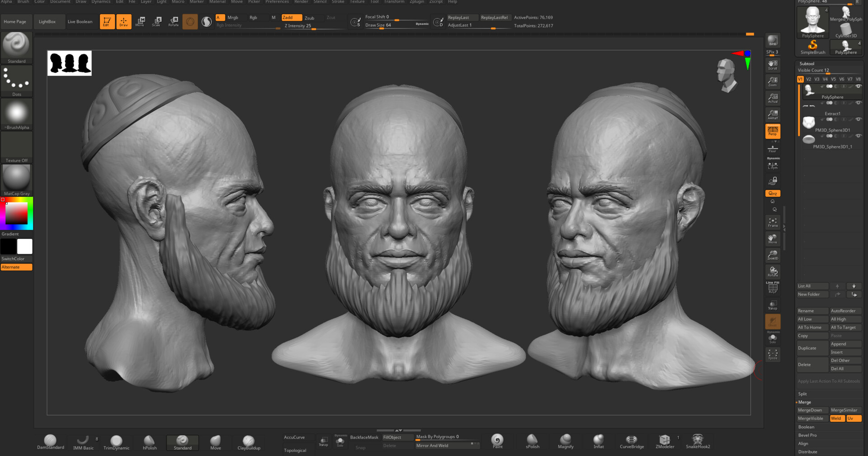The height and width of the screenshot is (456, 868).
Task: Activate Local Symmetry on the right shelf
Action: click(773, 165)
